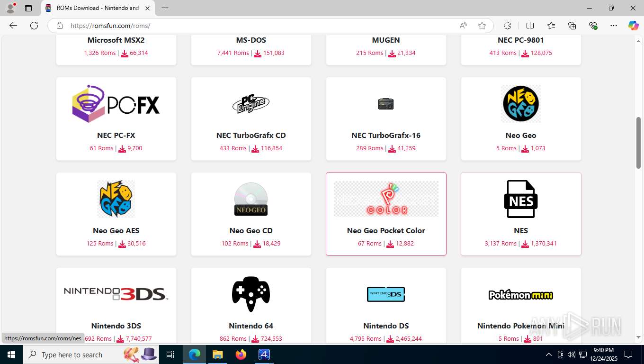This screenshot has height=364, width=644.
Task: Click the Nintendo 64 controller icon
Action: [x=251, y=294]
